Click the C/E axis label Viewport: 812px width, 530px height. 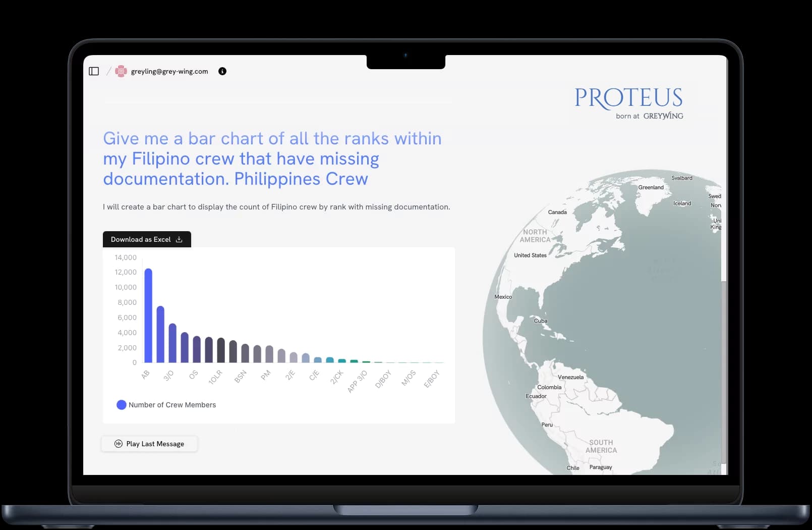(x=314, y=375)
